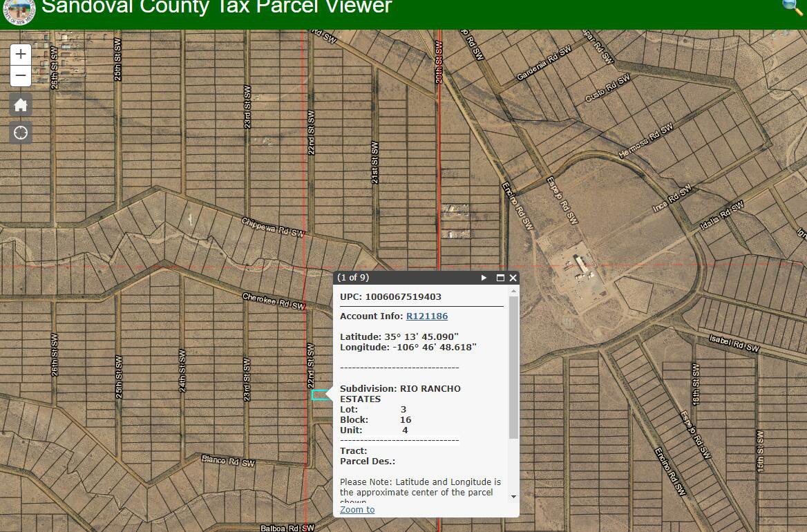Image resolution: width=807 pixels, height=532 pixels.
Task: Maximize the parcel info popup
Action: [500, 278]
